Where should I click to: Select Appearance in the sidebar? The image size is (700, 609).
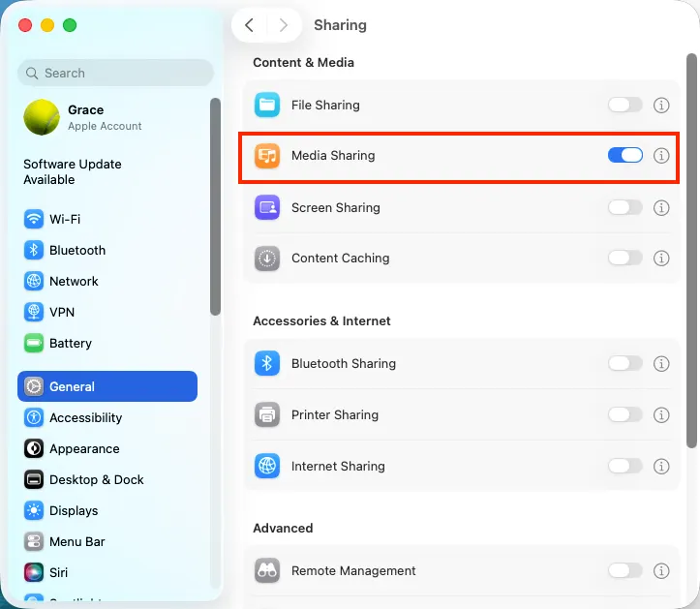click(x=107, y=448)
